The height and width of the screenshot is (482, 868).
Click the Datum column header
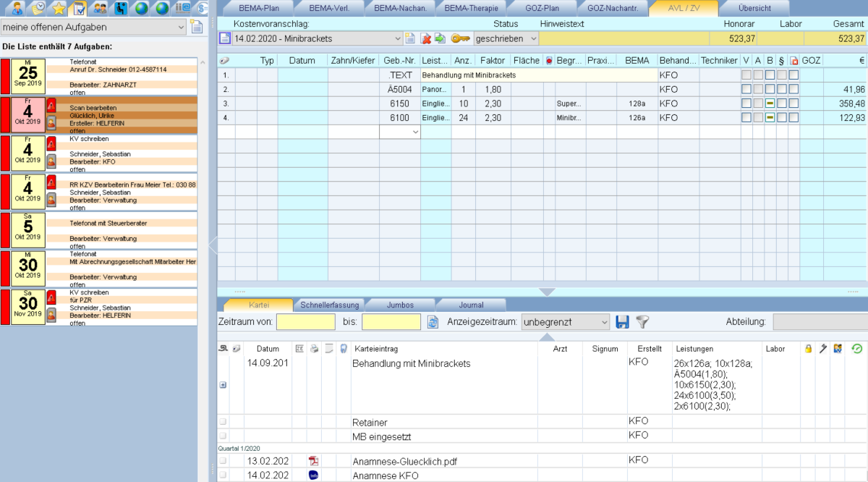click(302, 60)
